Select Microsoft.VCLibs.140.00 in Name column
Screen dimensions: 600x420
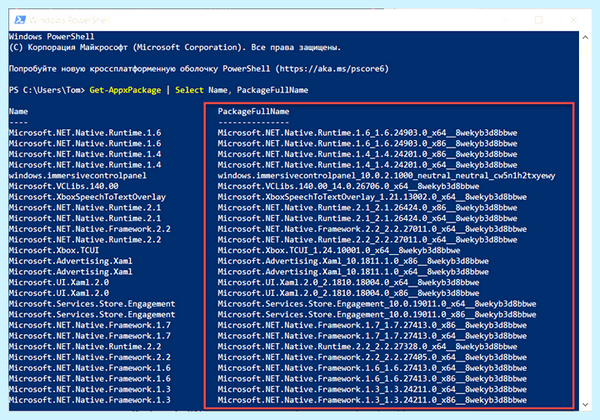(64, 186)
